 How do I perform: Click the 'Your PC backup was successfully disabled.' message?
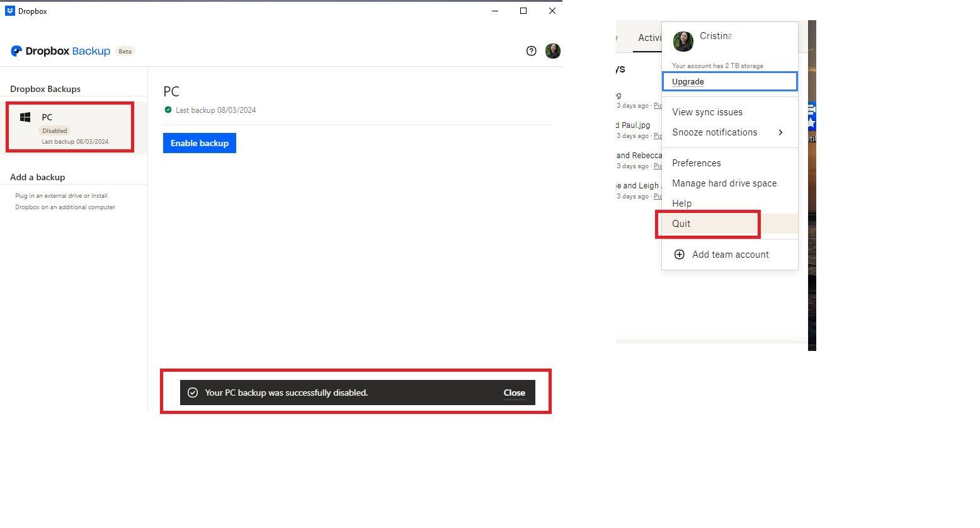(287, 393)
